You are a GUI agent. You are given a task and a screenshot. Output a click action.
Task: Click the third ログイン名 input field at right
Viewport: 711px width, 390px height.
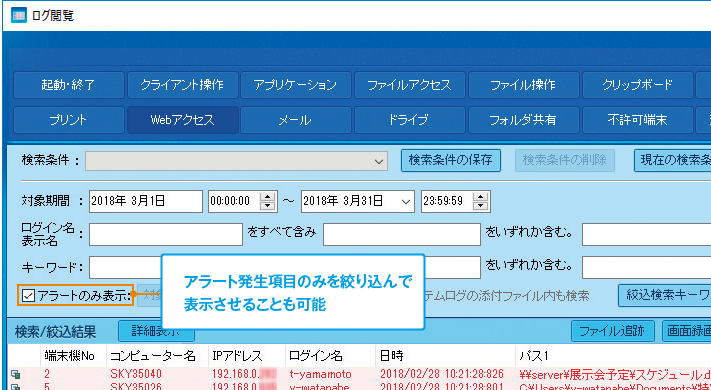pos(647,234)
